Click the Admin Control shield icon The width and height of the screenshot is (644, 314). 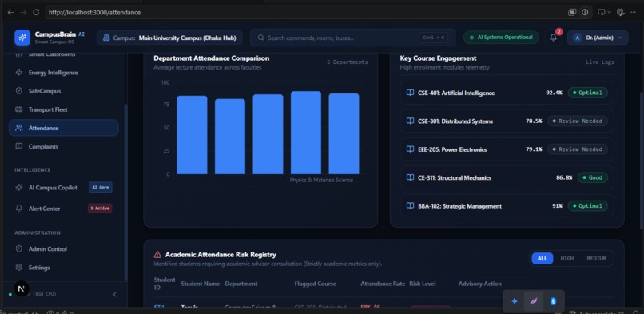[19, 249]
